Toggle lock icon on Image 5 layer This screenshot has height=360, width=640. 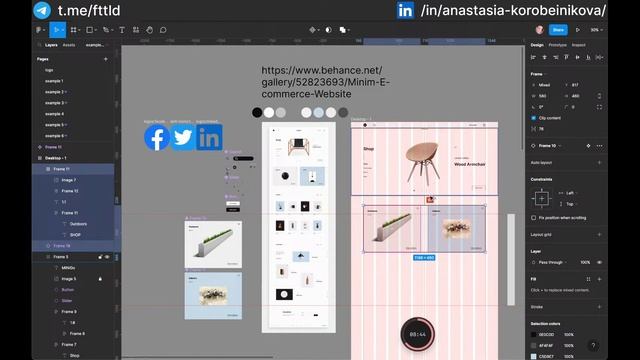pyautogui.click(x=100, y=279)
